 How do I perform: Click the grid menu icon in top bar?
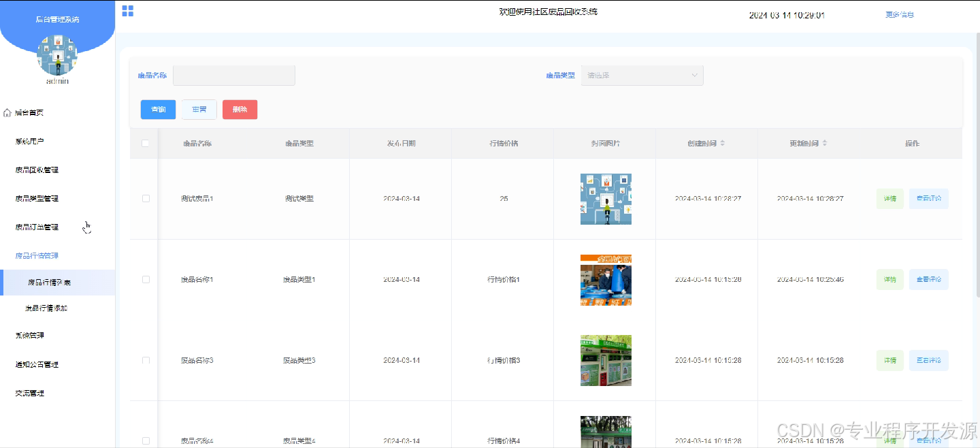coord(127,11)
